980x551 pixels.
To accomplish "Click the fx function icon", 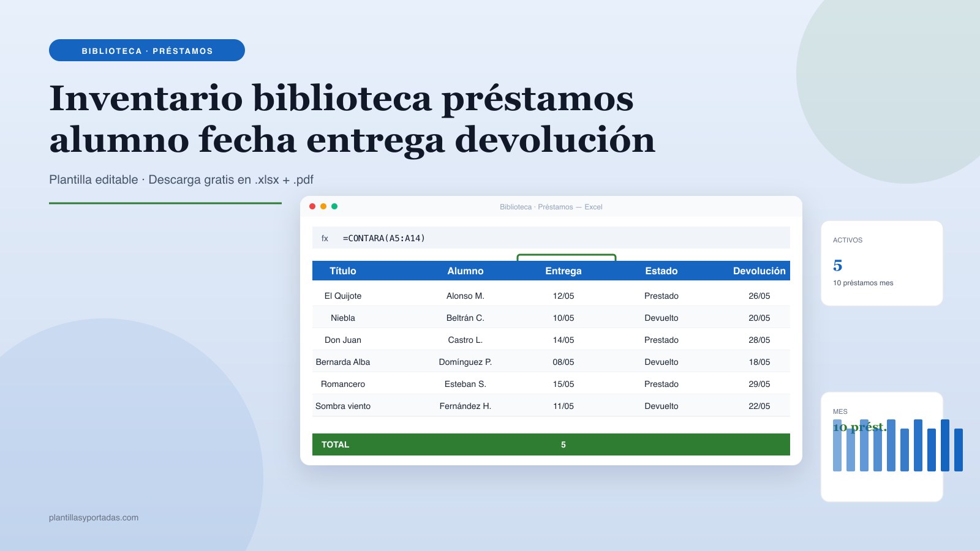I will [x=325, y=238].
